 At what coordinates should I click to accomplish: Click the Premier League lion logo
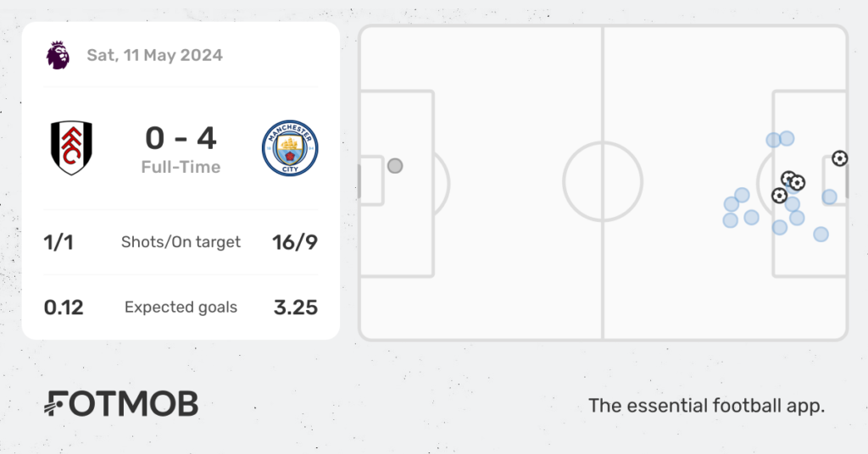[x=58, y=55]
